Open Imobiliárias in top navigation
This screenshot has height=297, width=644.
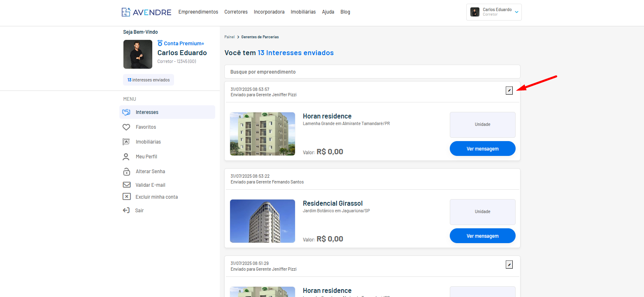click(x=303, y=12)
